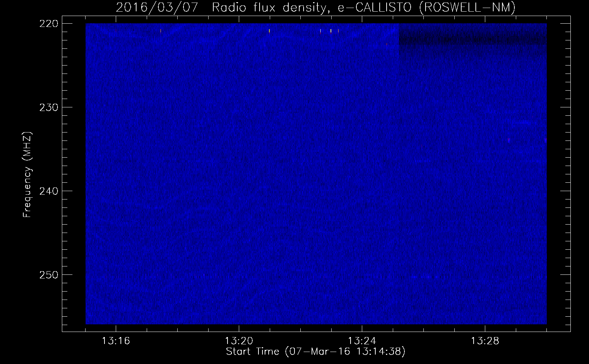The height and width of the screenshot is (364, 589).
Task: Click the "Start Time (07-Mar-16 13:14:38)" label
Action: coord(316,352)
